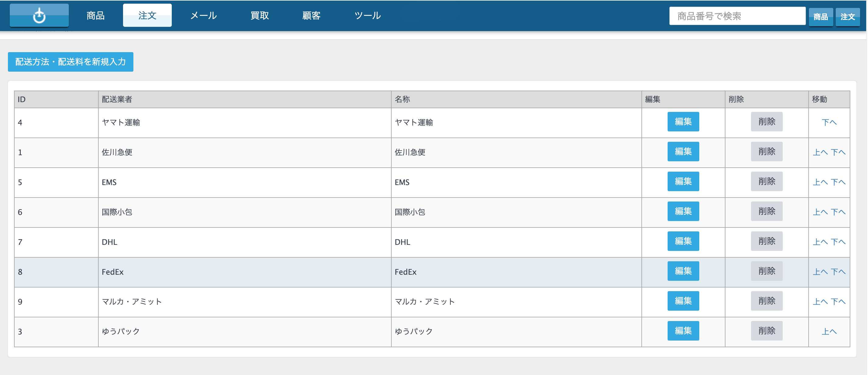Move DHL down with 下へ

click(x=838, y=242)
